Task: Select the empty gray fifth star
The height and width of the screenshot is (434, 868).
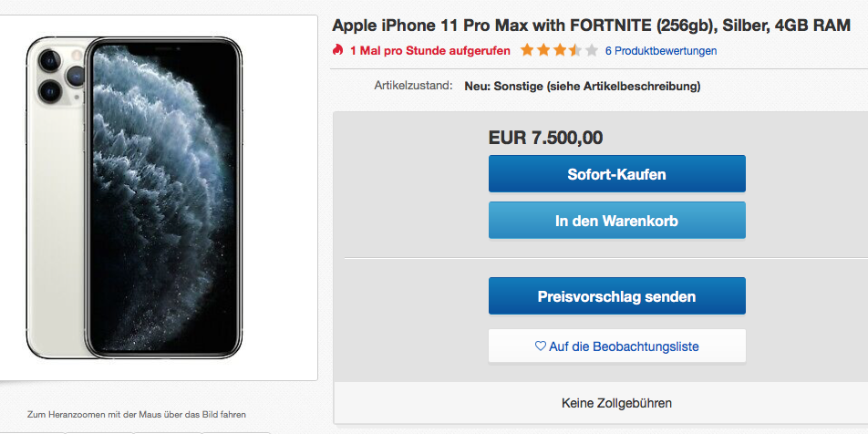Action: pyautogui.click(x=593, y=50)
